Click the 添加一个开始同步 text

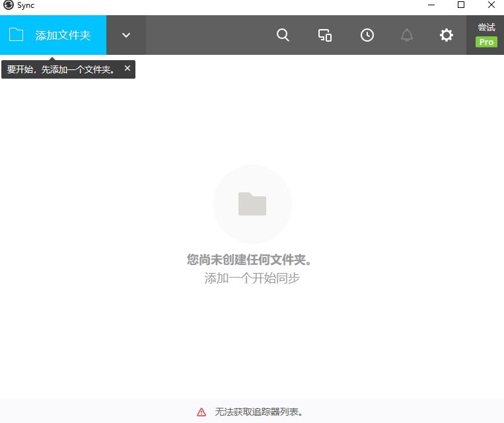point(252,278)
